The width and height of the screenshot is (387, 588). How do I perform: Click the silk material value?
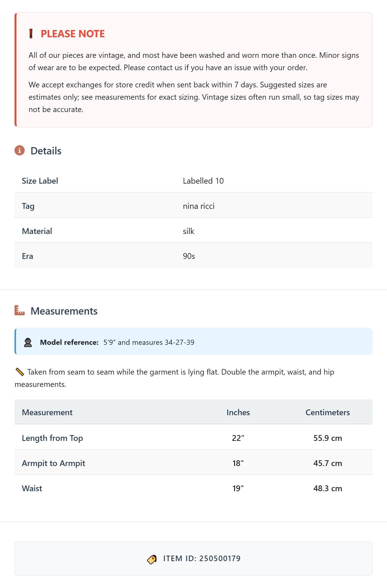188,231
